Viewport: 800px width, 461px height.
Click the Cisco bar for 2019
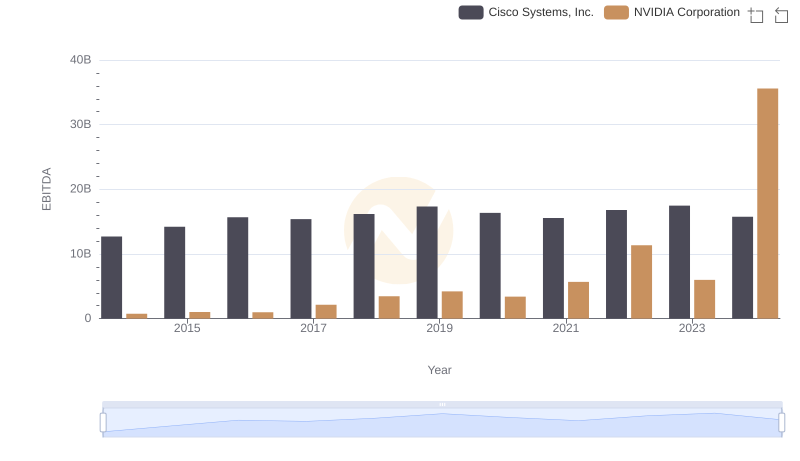pyautogui.click(x=427, y=262)
